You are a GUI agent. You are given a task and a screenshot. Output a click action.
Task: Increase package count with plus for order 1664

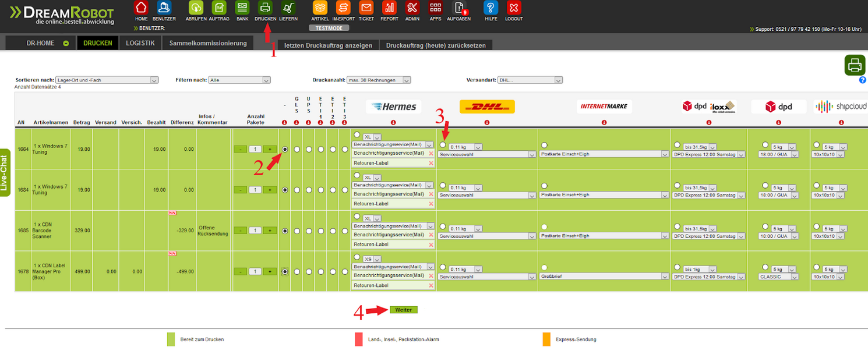(270, 149)
